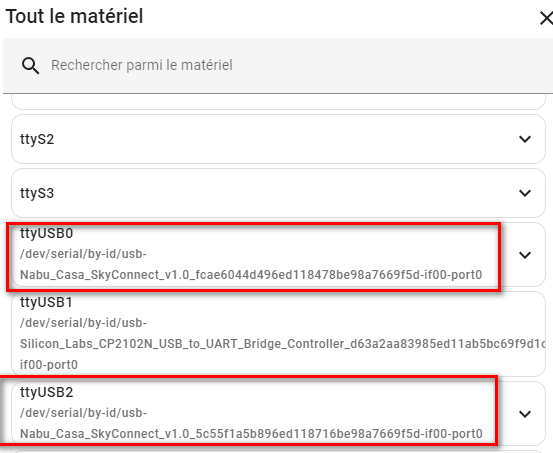Click SkyConnect path ending fcae6044d496…-if00-port0
Screen dimensions: 553x453
pos(251,274)
